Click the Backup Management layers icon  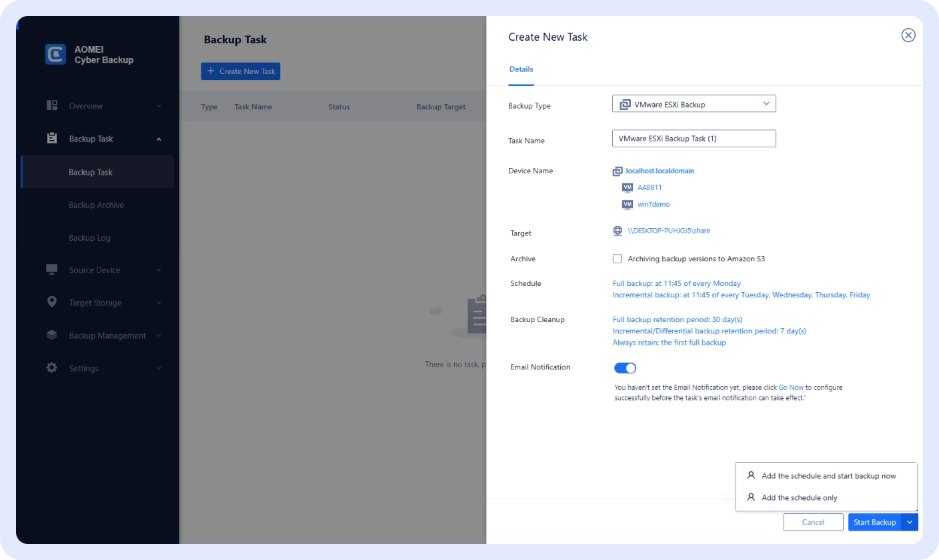tap(52, 335)
